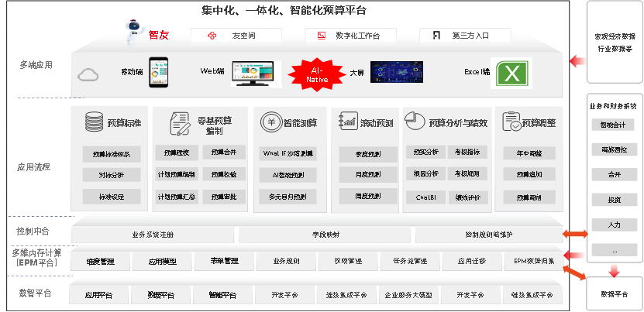
Task: Click the 预算合并 box
Action: pyautogui.click(x=224, y=153)
